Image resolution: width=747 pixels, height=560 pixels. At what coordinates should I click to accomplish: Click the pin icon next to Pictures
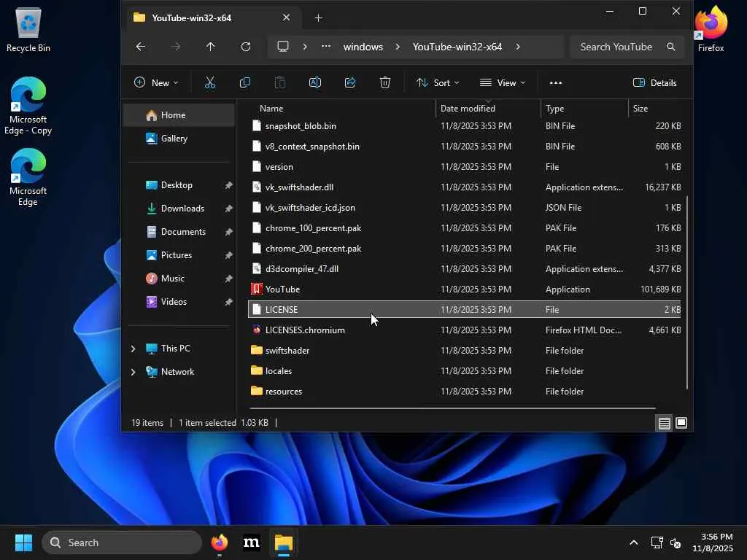tap(228, 255)
